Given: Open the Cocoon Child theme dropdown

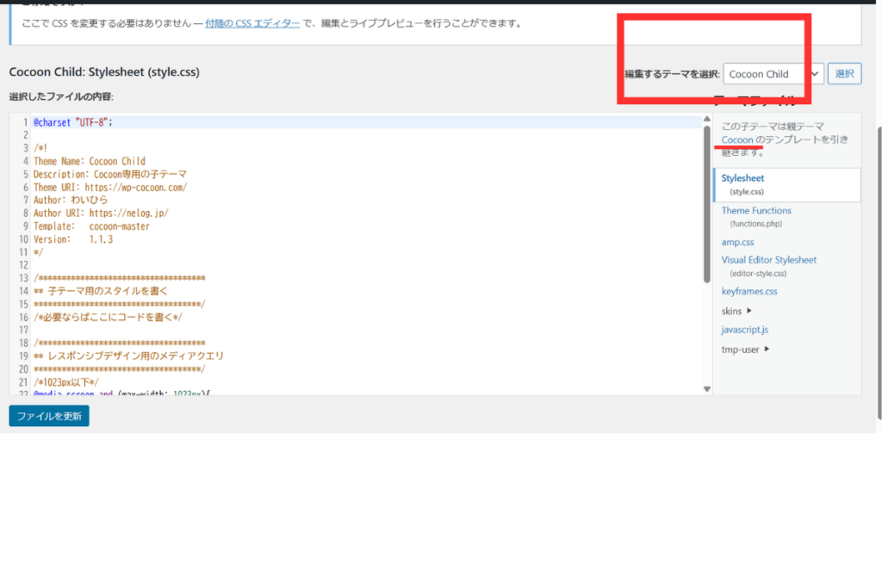Looking at the screenshot, I should 773,74.
